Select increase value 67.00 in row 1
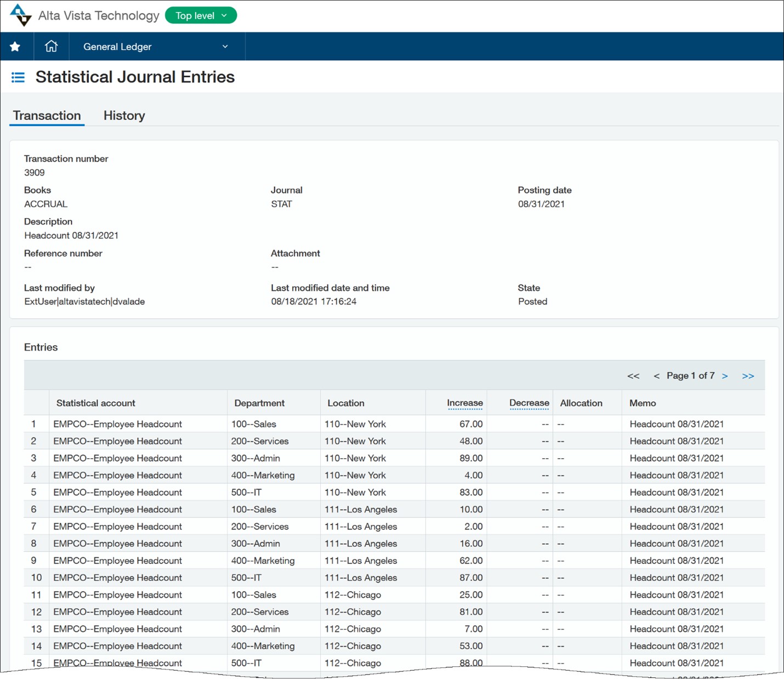 [471, 424]
